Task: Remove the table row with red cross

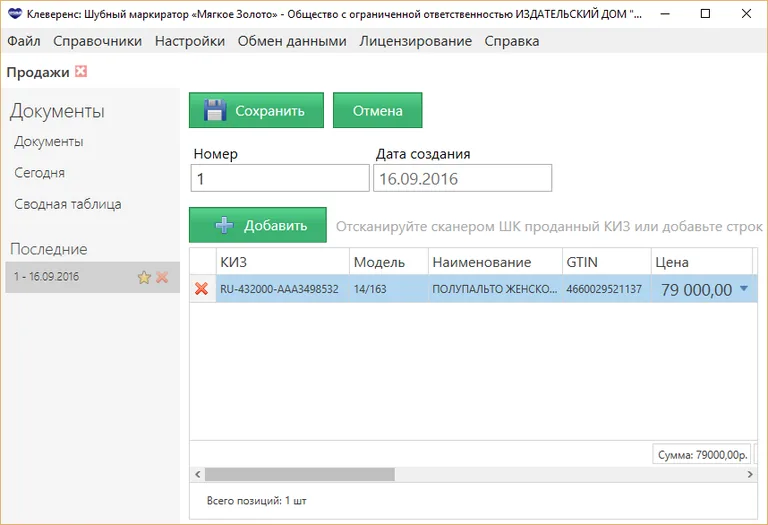Action: point(201,289)
